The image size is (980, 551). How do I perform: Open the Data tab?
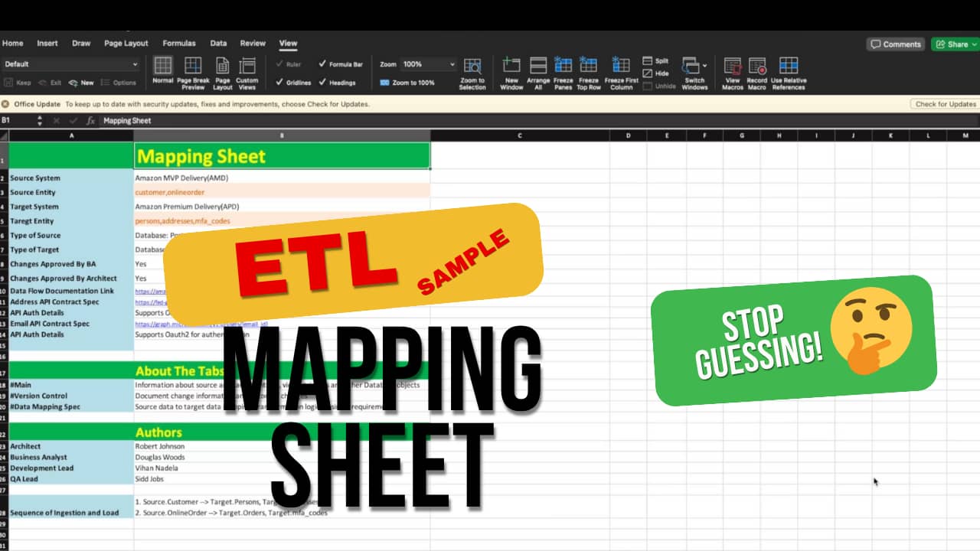coord(218,44)
